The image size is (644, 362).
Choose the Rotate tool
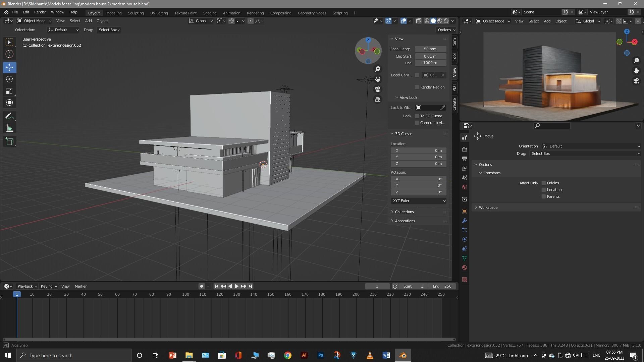pyautogui.click(x=9, y=79)
